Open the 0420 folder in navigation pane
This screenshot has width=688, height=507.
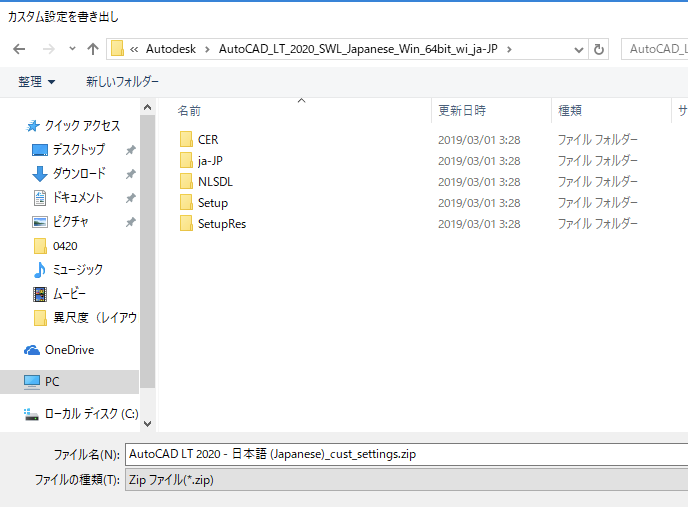[x=65, y=246]
